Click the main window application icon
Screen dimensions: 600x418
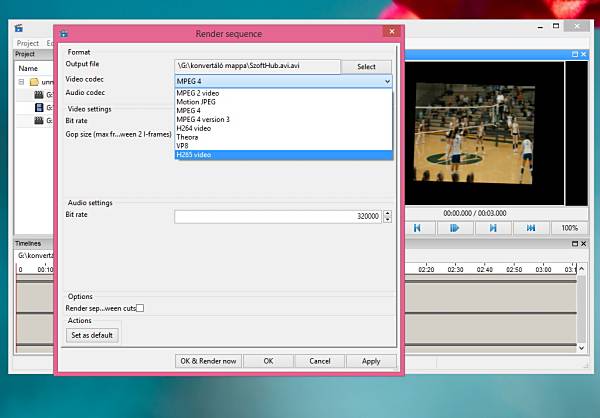[x=19, y=28]
